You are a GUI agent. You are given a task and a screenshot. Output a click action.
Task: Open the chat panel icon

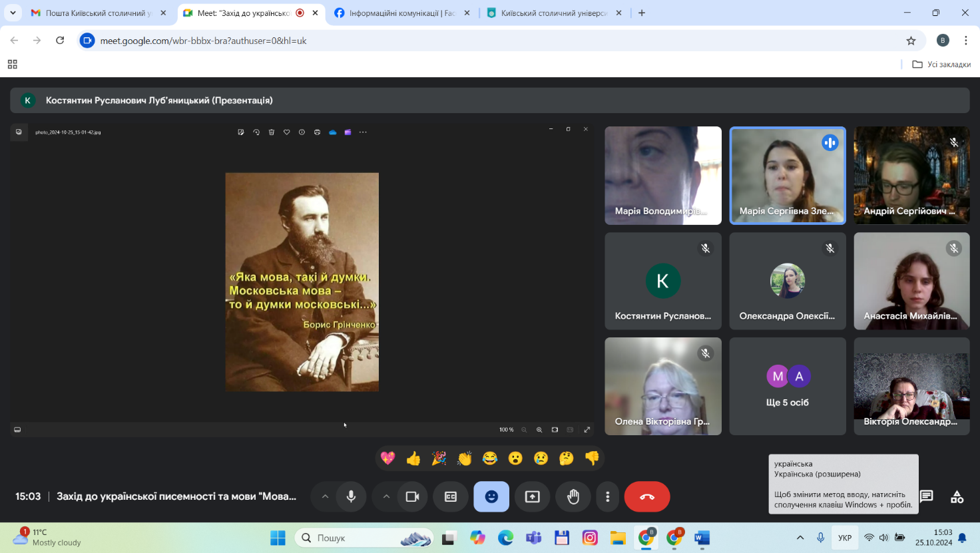(x=926, y=496)
